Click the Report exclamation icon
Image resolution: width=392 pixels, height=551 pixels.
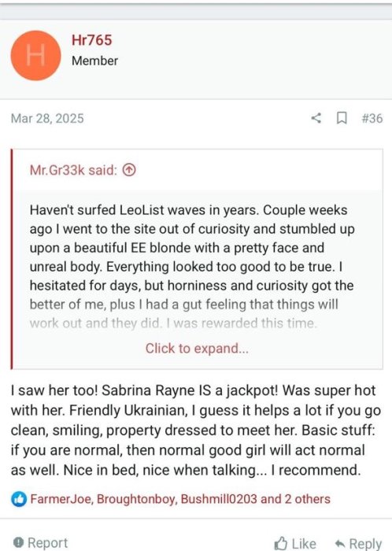(x=19, y=542)
